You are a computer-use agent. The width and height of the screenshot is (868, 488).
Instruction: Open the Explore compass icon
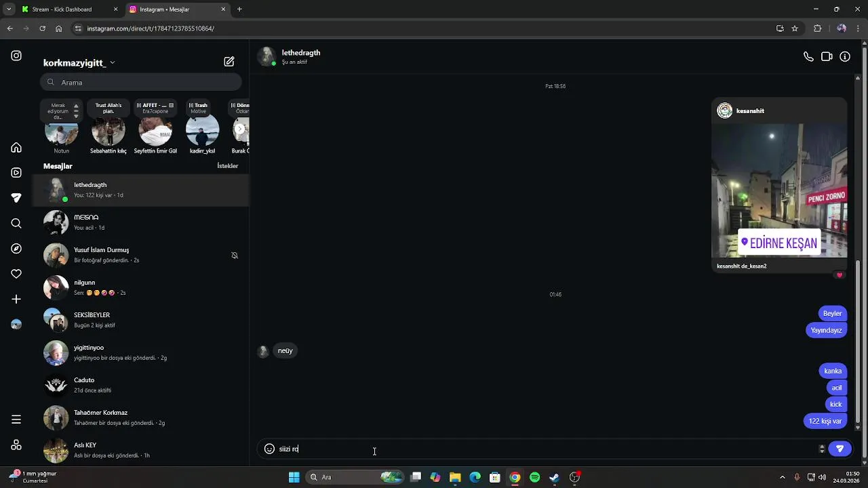pos(16,249)
